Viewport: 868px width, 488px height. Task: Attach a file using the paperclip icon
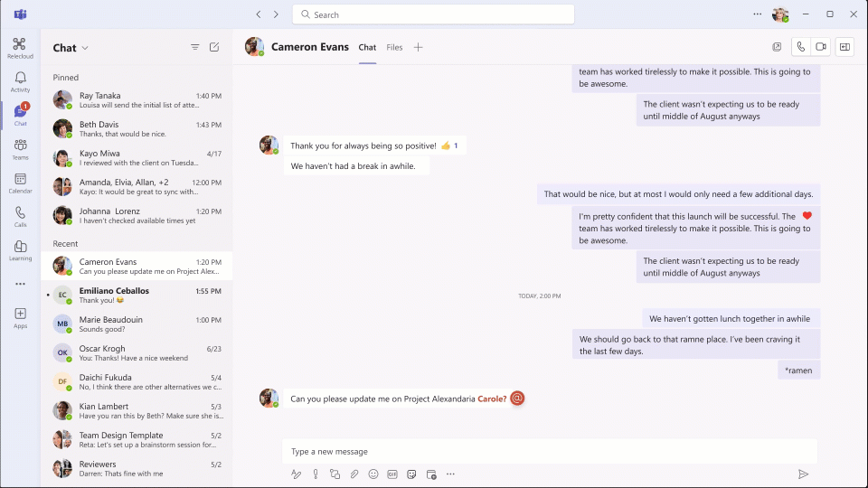[354, 474]
